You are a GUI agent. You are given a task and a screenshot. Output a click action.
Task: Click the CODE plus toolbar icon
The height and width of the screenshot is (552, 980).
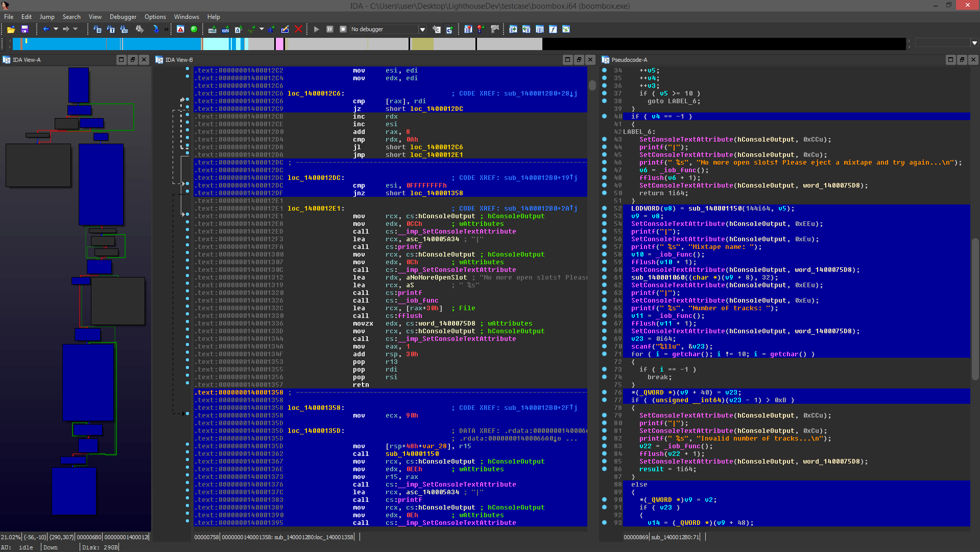tap(212, 30)
